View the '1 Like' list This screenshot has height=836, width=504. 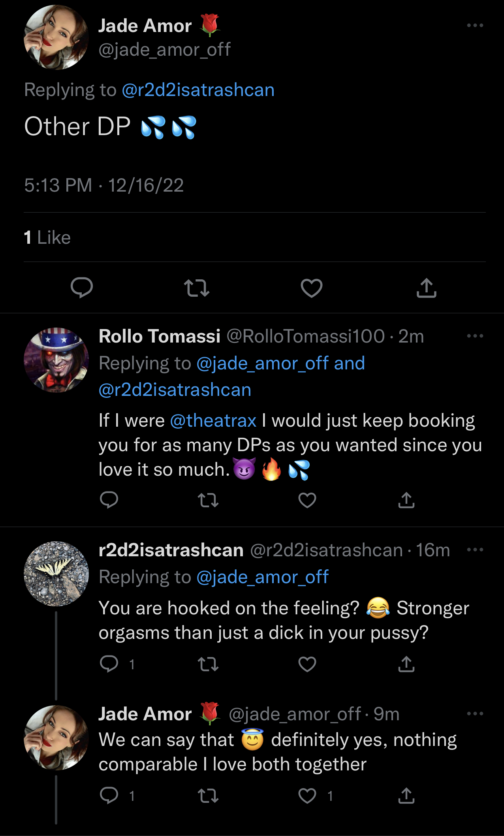(x=47, y=238)
